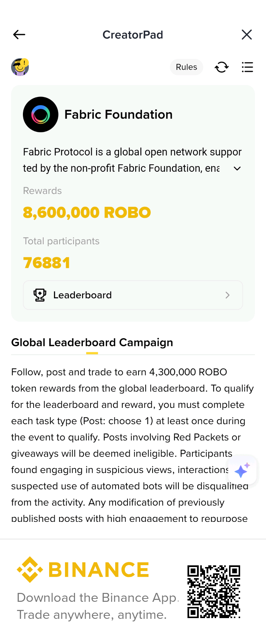
Task: Click the circular-arrows refresh icon
Action: tap(222, 67)
